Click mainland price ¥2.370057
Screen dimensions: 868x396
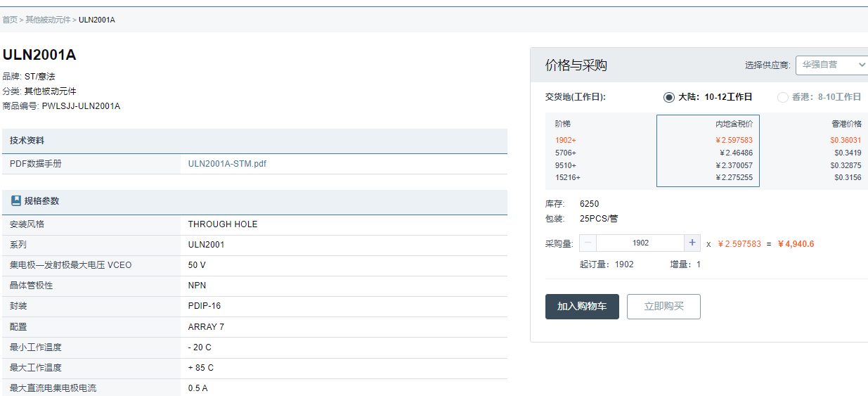[x=734, y=165]
